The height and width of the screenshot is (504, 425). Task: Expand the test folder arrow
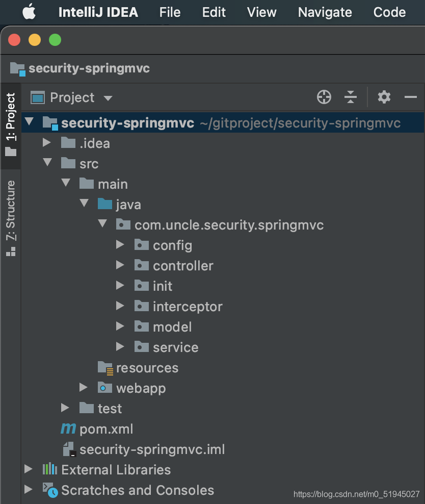pyautogui.click(x=65, y=408)
